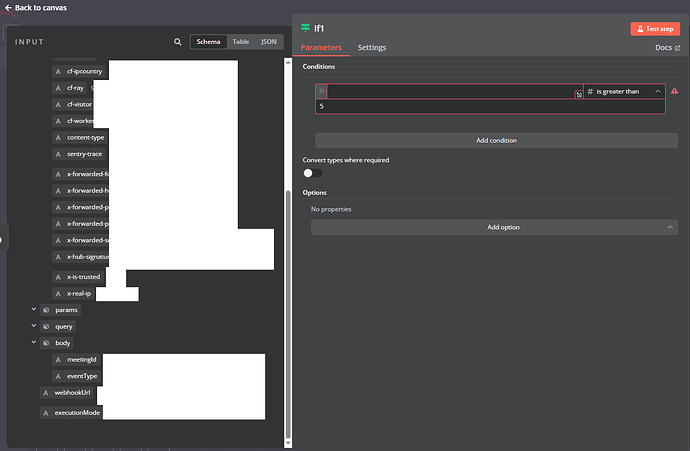Click the object type icon beside query
The height and width of the screenshot is (451, 690).
(46, 326)
